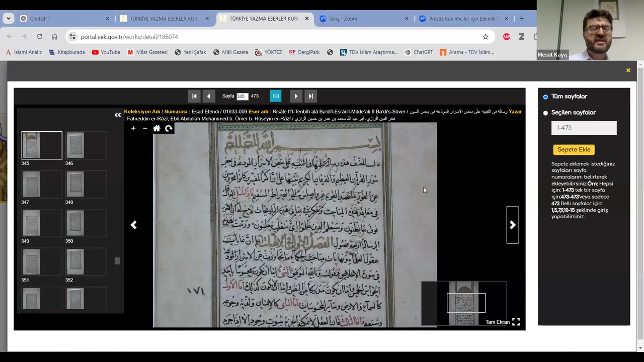Open the ABP adblock extension

pos(507,37)
